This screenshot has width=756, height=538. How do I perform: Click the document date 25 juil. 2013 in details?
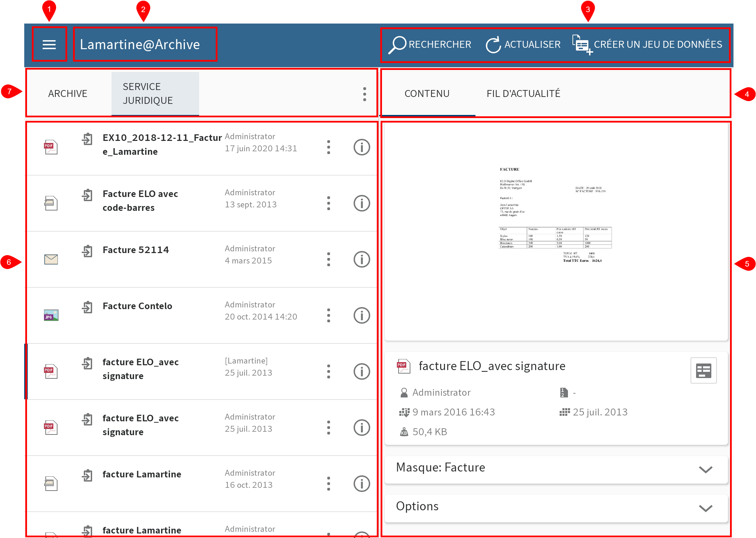coord(600,412)
